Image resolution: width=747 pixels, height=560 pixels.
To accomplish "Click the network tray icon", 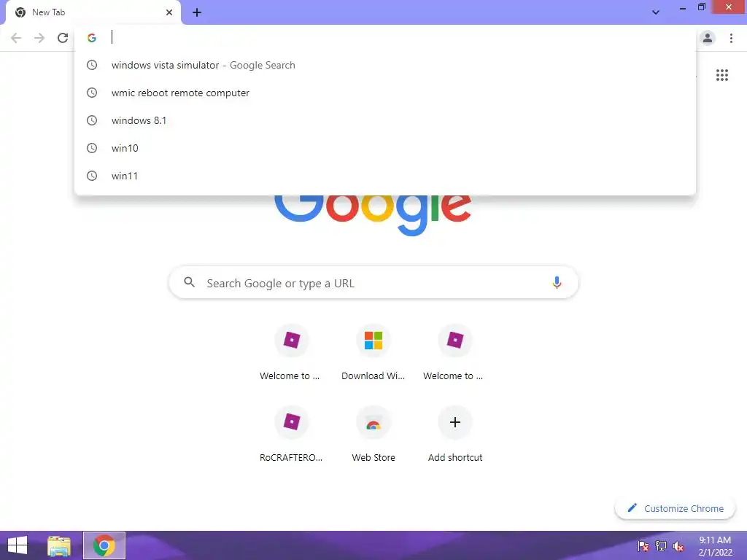I will 661,545.
